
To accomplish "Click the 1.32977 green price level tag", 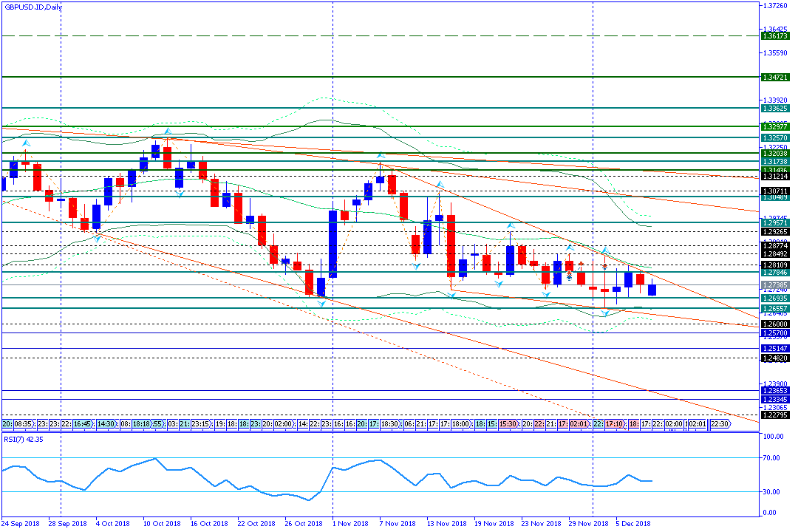I will coord(775,126).
